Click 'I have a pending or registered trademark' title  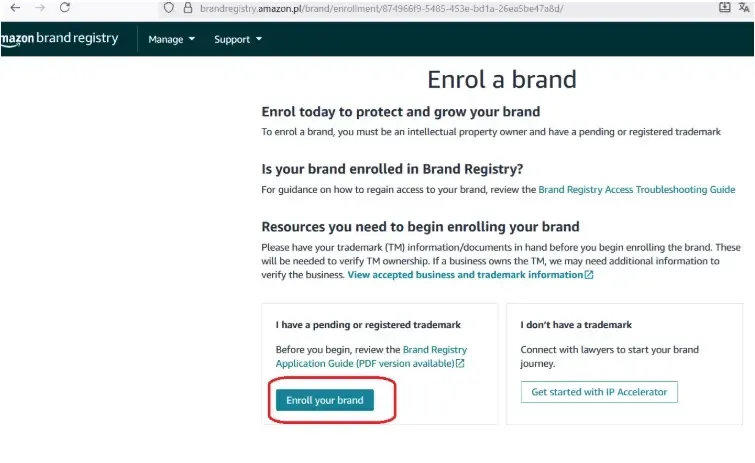coord(367,325)
